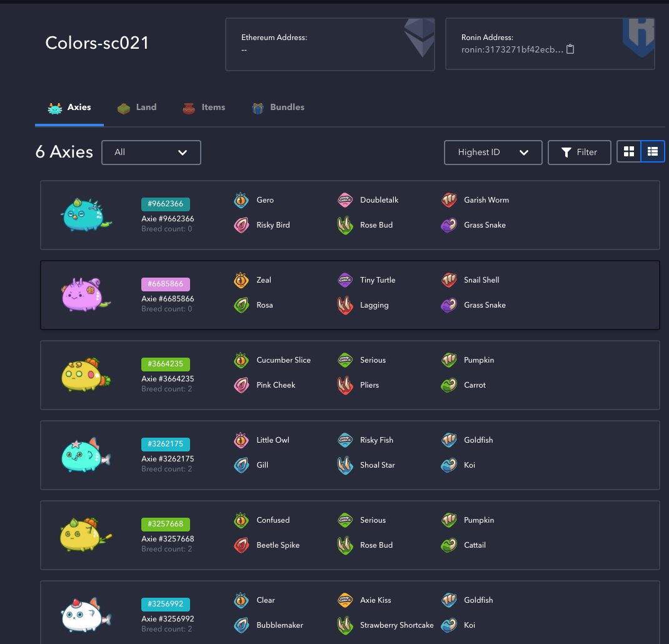Select the Axies tab

69,108
